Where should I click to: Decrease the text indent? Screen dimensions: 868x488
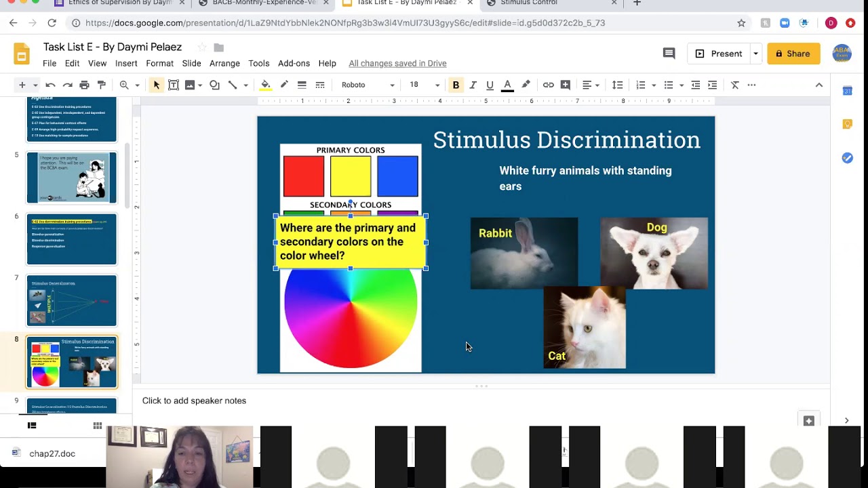point(695,85)
